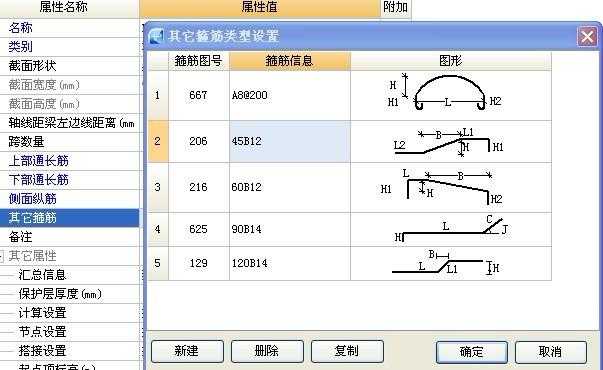Confirm with the 确定 button
603x370 pixels.
click(471, 352)
